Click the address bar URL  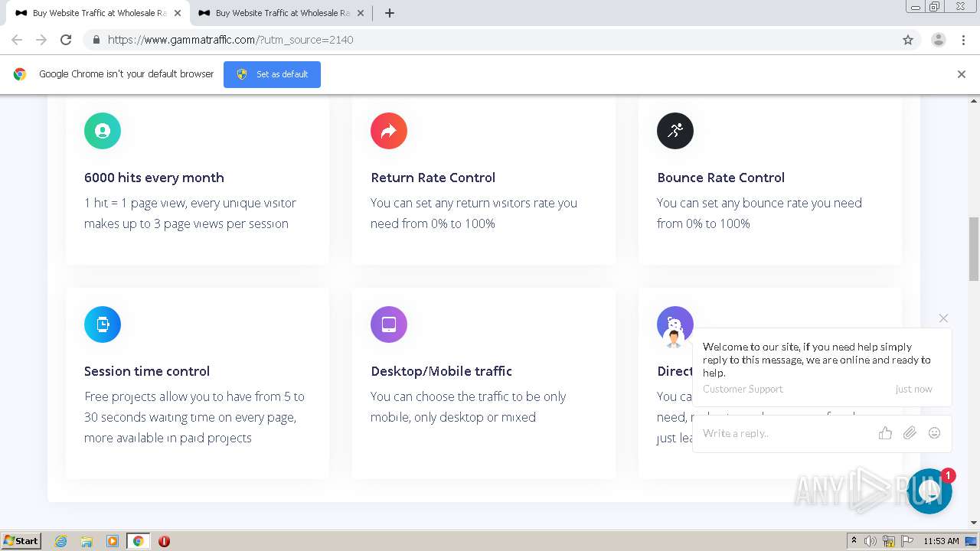[230, 40]
